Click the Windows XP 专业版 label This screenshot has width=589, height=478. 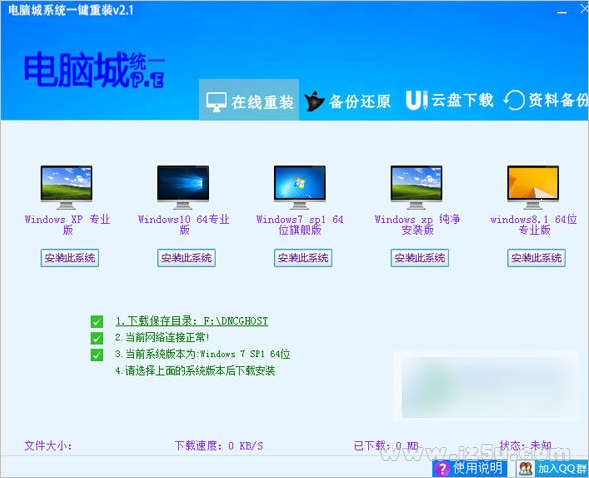coord(68,225)
